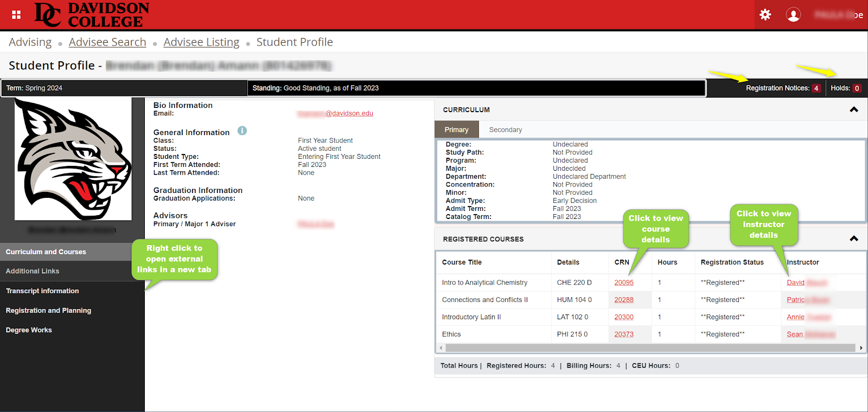Click the LAT 102 0 details cell

click(x=572, y=317)
